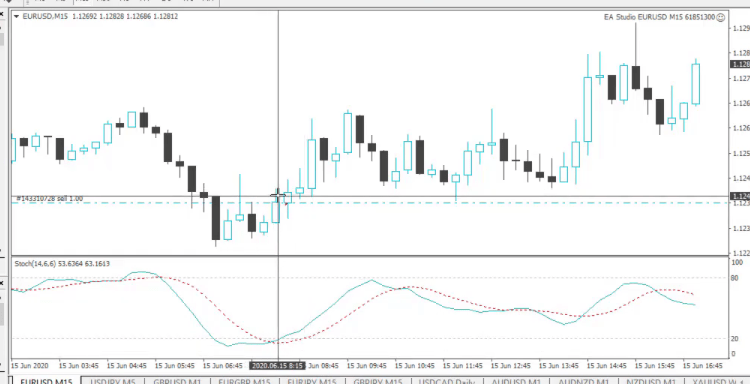750x384 pixels.
Task: Click the 80 level on stochastic scale
Action: (734, 278)
